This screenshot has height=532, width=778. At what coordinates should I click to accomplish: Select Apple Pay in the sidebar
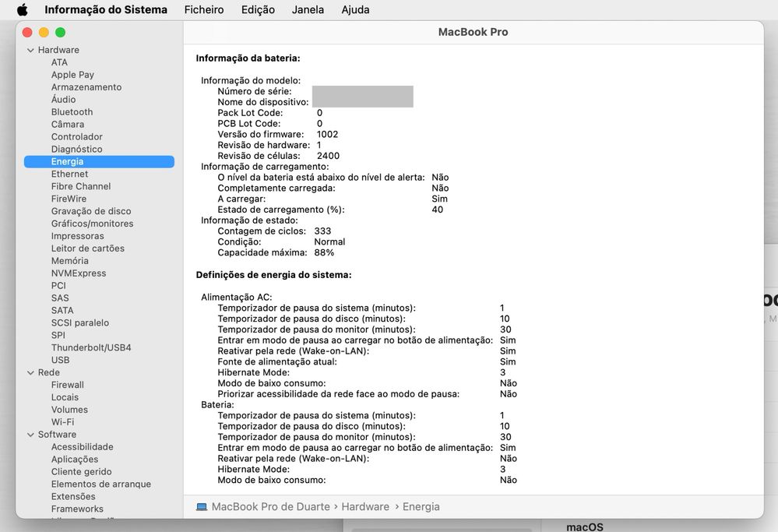coord(72,75)
